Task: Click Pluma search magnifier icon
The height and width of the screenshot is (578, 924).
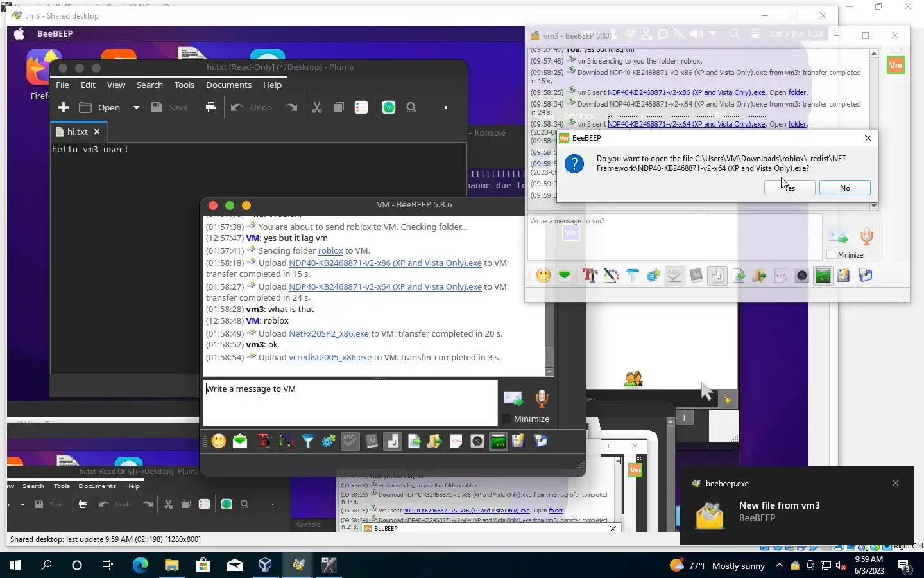Action: click(411, 107)
